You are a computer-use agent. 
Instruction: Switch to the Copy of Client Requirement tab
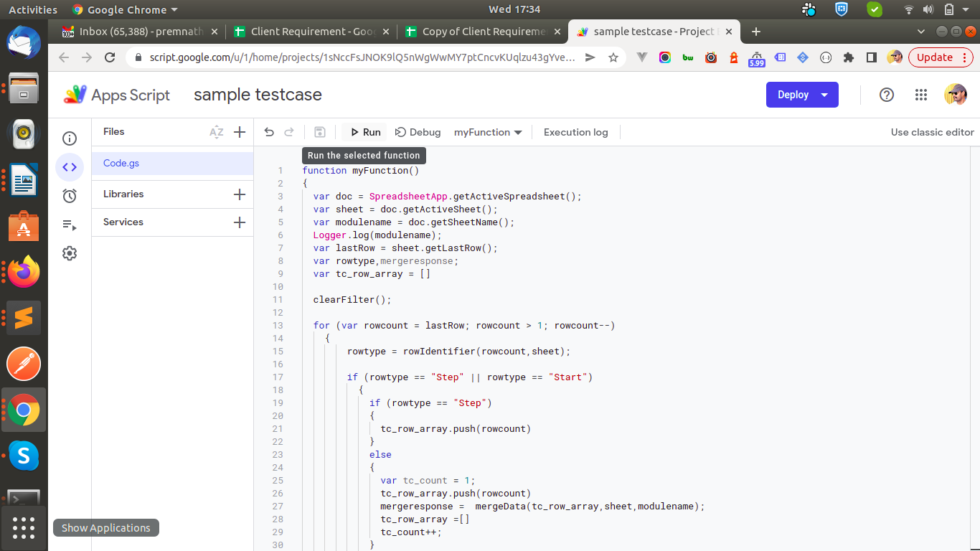pyautogui.click(x=484, y=32)
